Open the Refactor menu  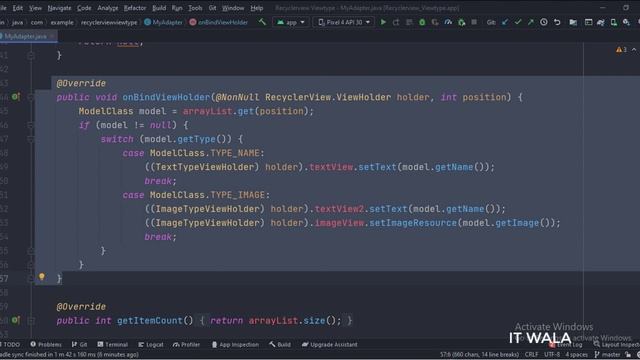click(x=135, y=8)
